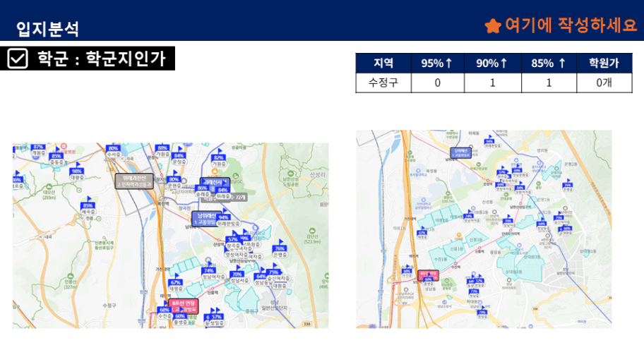Select the 1 value under 85%↑
This screenshot has height=362, width=644.
pos(549,83)
